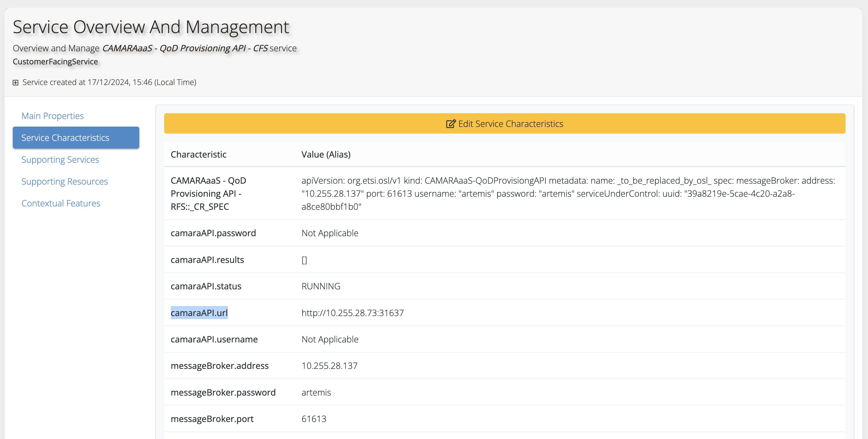Click the Value (Alias) column header
The width and height of the screenshot is (868, 439).
326,155
